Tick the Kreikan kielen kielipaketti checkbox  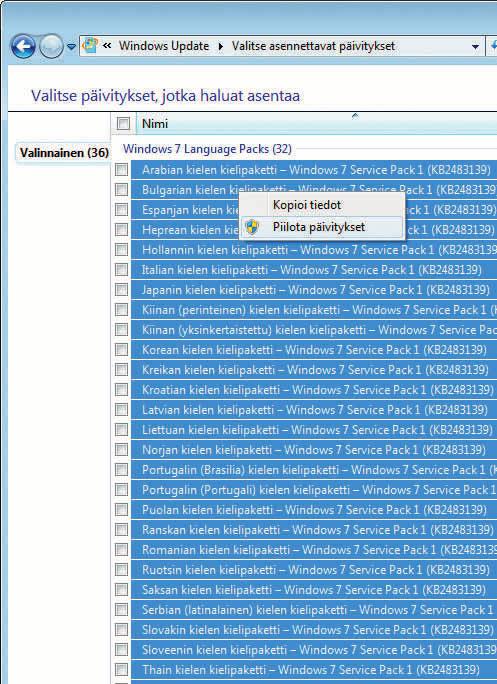coord(121,370)
